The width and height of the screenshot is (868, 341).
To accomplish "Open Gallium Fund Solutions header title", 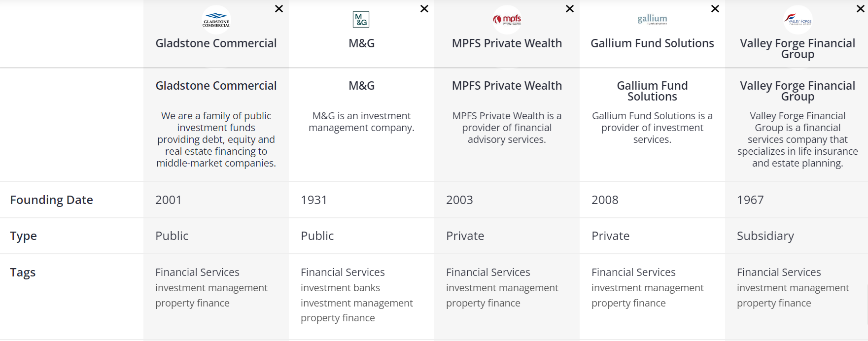I will click(652, 43).
